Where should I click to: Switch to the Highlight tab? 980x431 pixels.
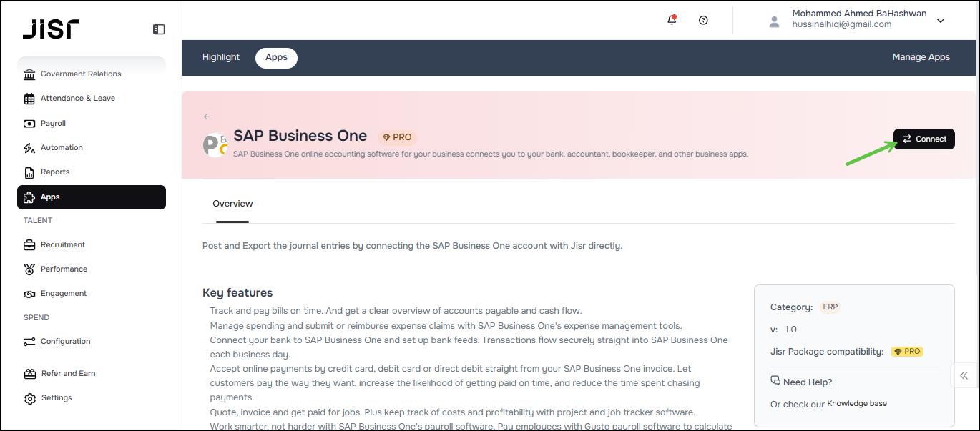tap(221, 57)
